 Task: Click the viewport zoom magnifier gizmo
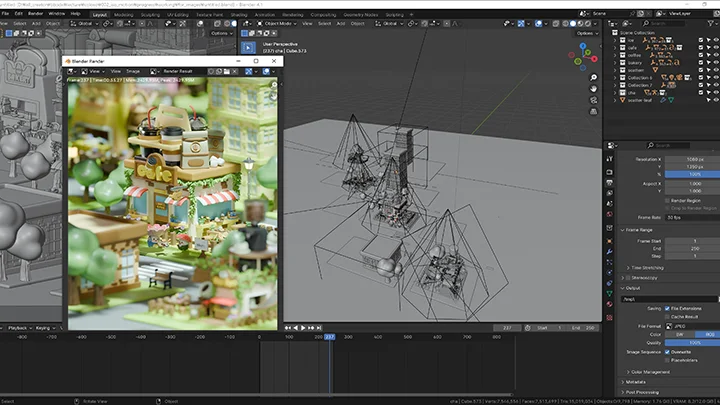(x=593, y=78)
